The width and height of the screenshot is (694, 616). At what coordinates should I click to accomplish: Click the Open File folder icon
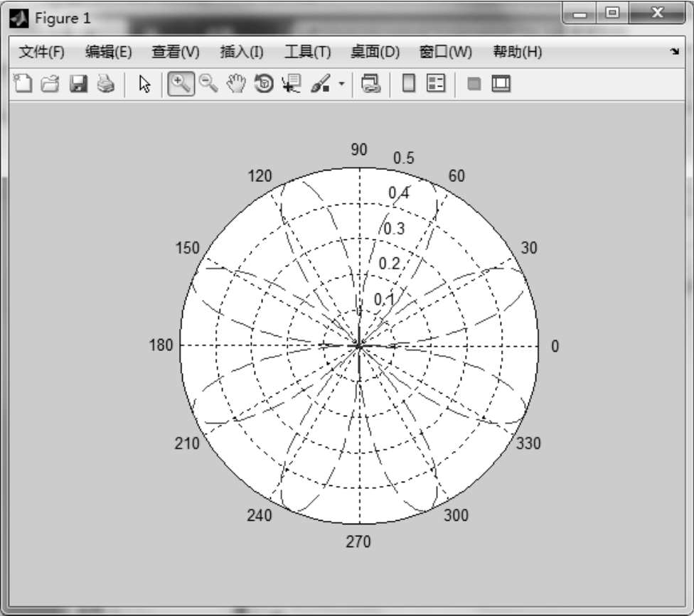(x=50, y=84)
